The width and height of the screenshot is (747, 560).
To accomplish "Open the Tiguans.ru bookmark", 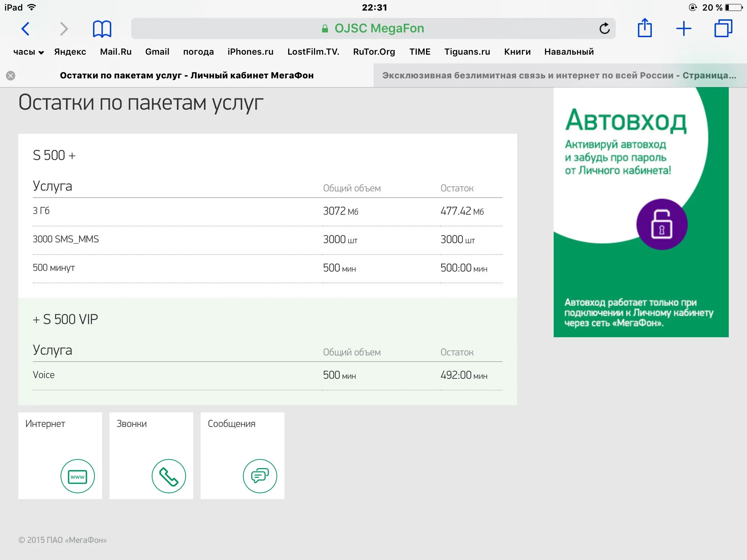I will coord(467,52).
